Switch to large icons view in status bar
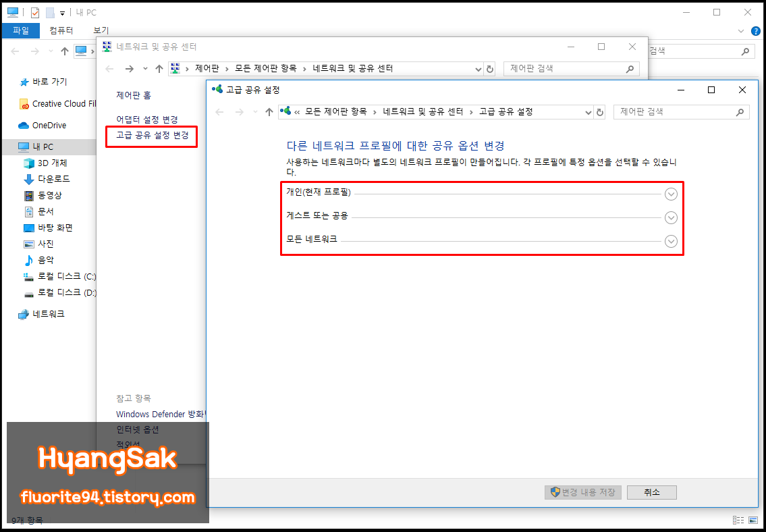The image size is (766, 532). [x=753, y=520]
